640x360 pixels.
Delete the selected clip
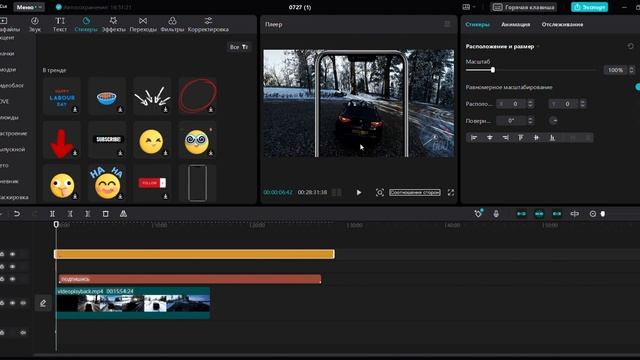[x=105, y=213]
